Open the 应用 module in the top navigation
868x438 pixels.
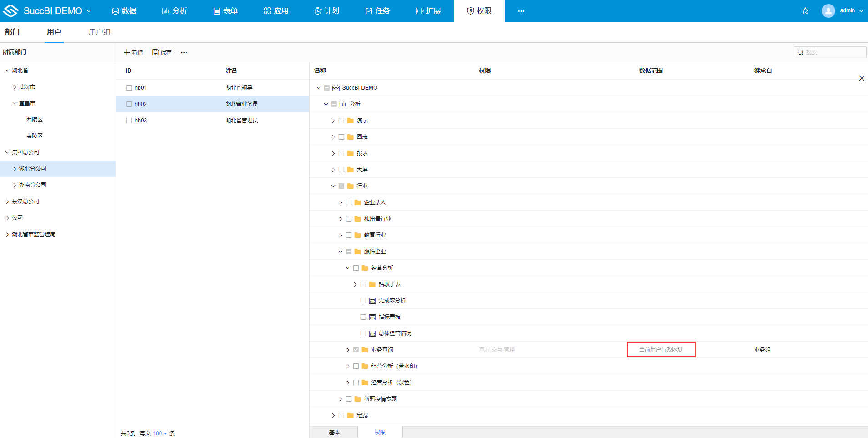[276, 10]
